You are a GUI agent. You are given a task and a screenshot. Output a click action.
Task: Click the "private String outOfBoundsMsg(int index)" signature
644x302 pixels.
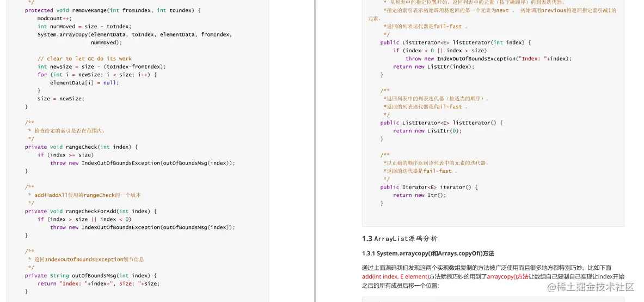(91, 275)
